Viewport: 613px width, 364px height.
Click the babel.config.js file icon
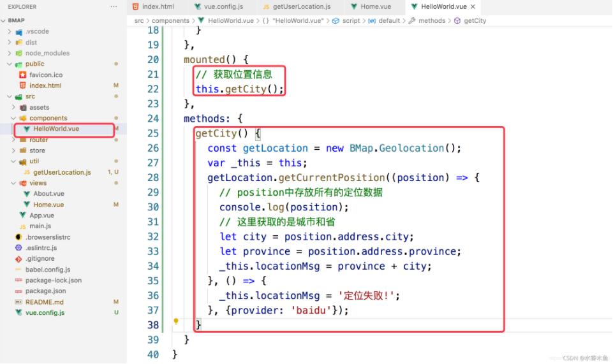(x=18, y=270)
